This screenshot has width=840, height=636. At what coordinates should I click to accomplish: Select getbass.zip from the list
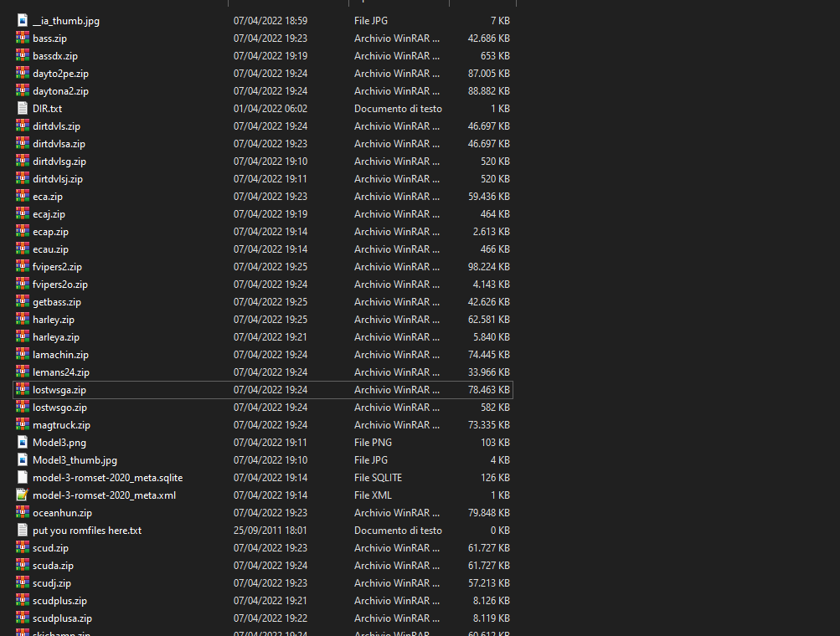tap(57, 302)
